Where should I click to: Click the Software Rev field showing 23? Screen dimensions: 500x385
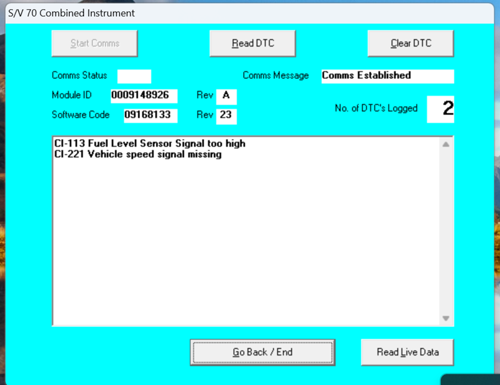[x=226, y=116]
